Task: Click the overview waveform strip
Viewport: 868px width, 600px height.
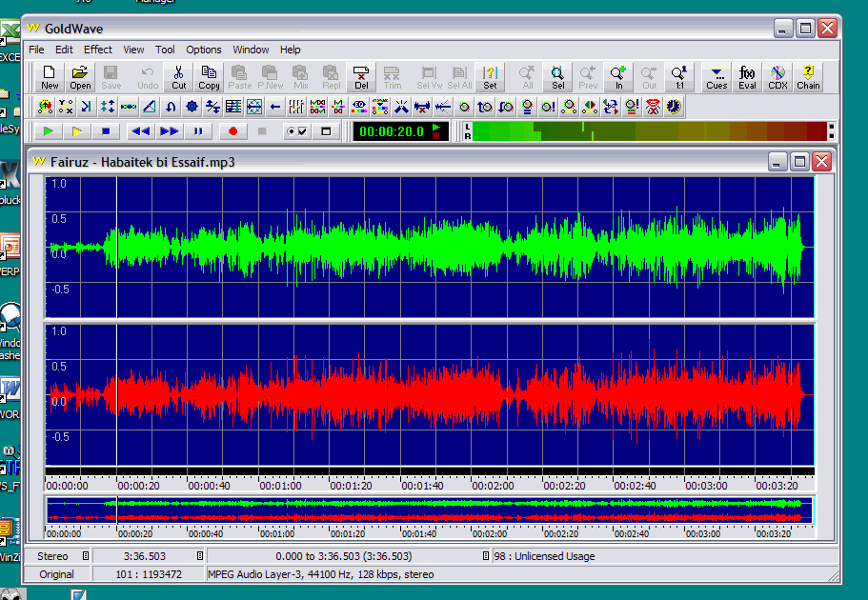Action: (430, 510)
